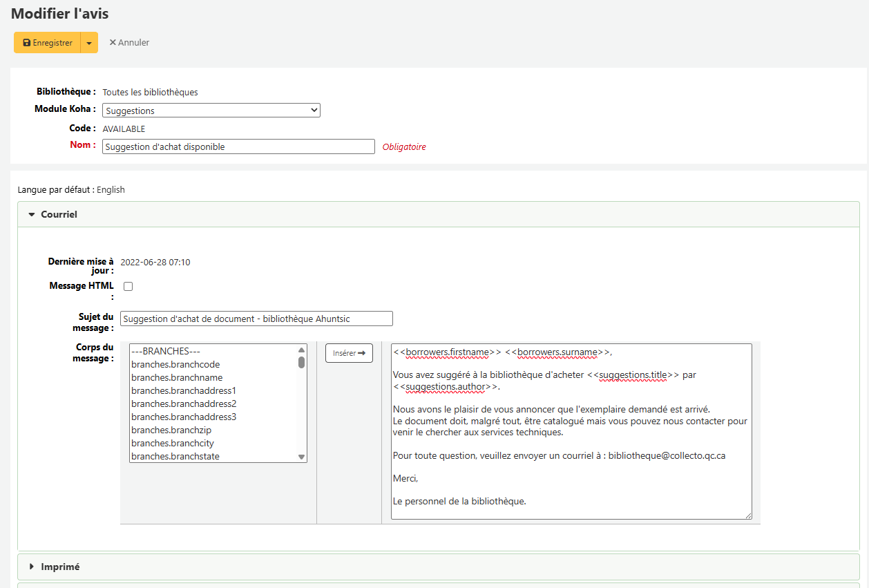The width and height of the screenshot is (869, 588).
Task: Click the Langue par défaut : English text
Action: click(71, 189)
